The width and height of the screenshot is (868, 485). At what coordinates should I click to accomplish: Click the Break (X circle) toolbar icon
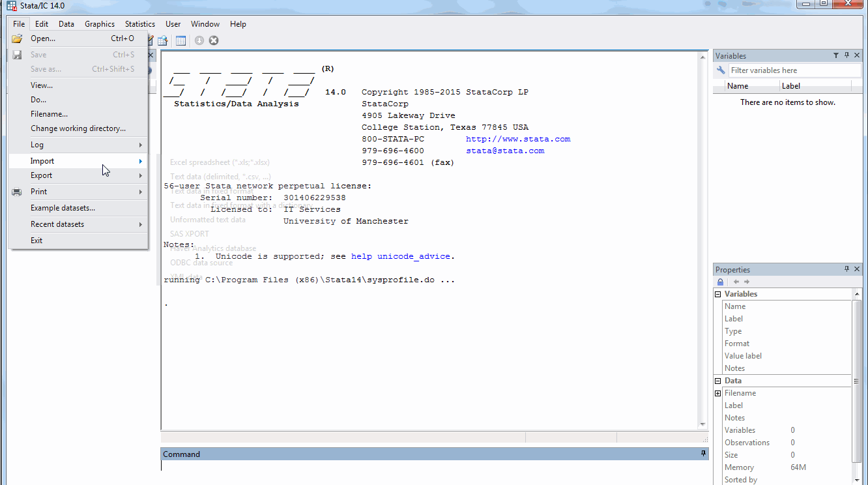[214, 40]
